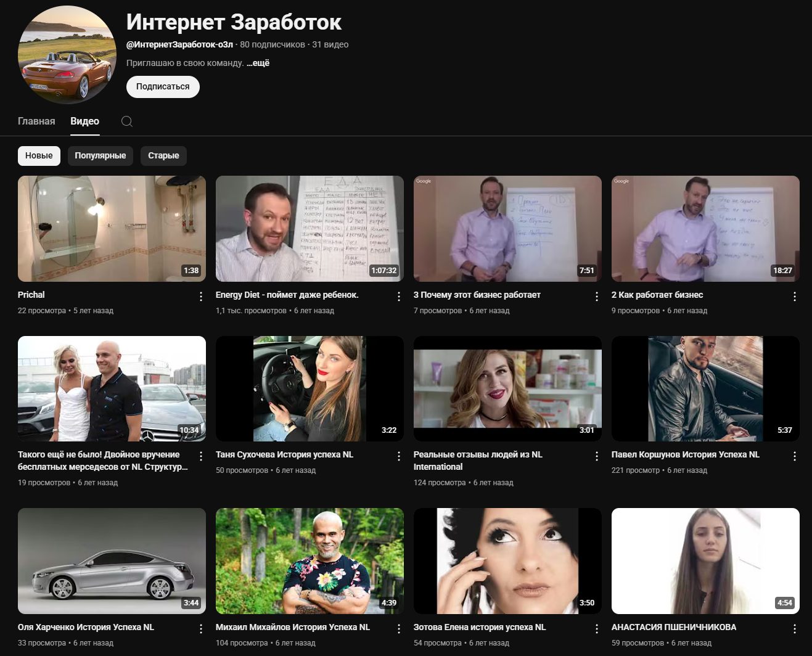Click '22 просмотра • 5 лет назад' text

tap(65, 311)
